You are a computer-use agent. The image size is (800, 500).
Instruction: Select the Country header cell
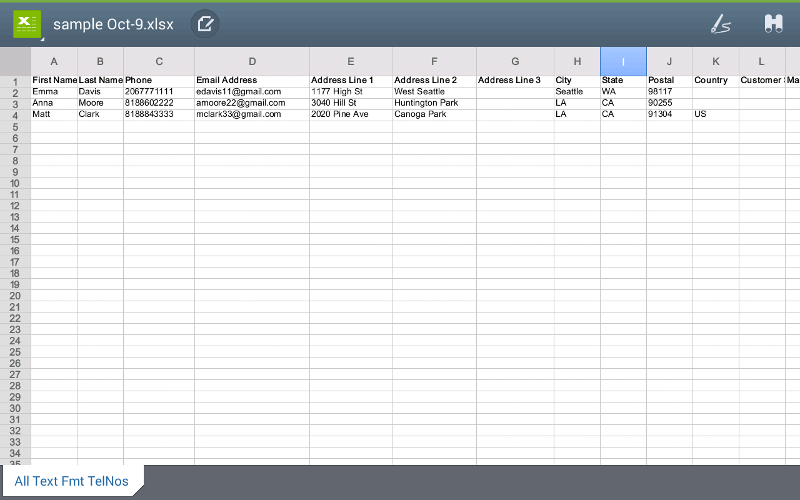click(x=716, y=80)
